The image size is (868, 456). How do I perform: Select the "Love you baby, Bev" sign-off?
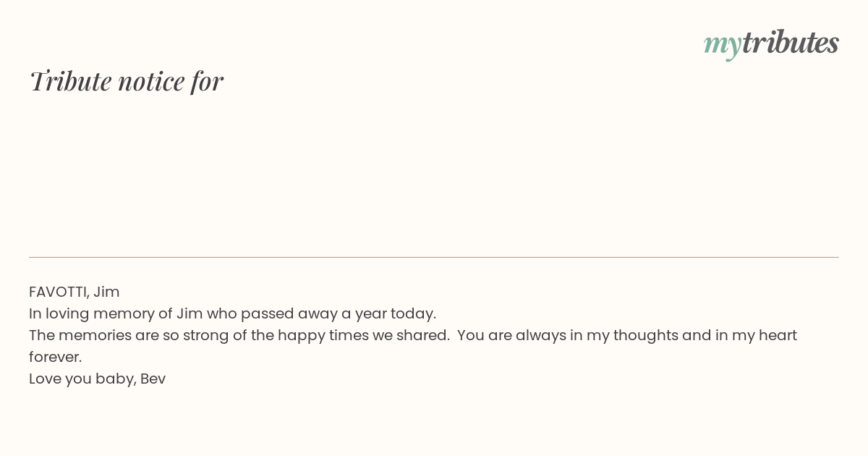click(98, 379)
